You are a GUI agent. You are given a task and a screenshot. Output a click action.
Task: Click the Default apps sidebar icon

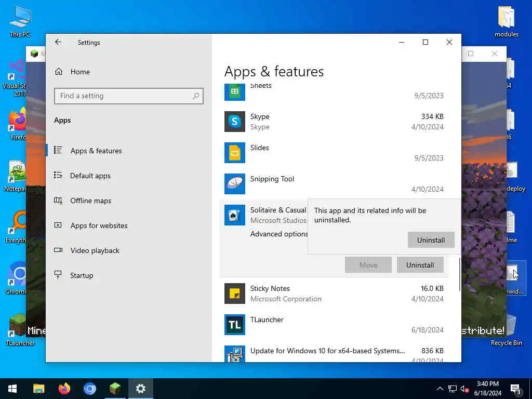(x=58, y=176)
